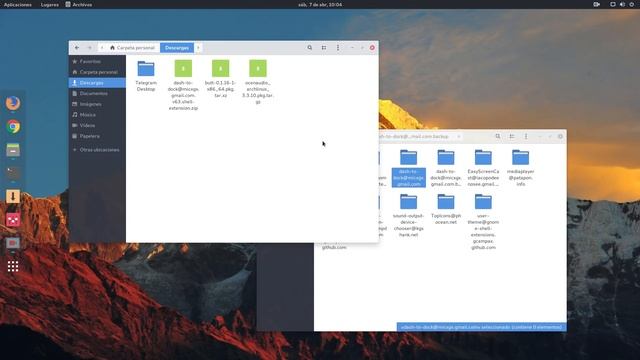Open search in the Descargas window
The image size is (640, 360).
pos(310,48)
